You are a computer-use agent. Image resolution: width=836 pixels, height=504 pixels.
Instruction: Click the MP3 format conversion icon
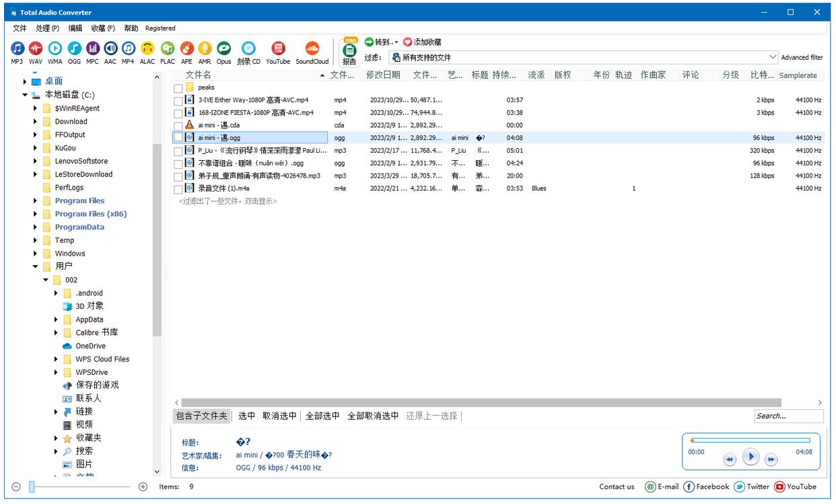tap(17, 49)
